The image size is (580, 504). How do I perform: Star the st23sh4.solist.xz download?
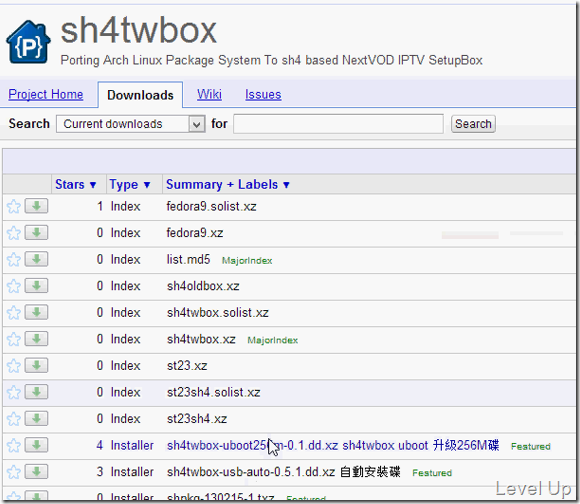coord(14,392)
